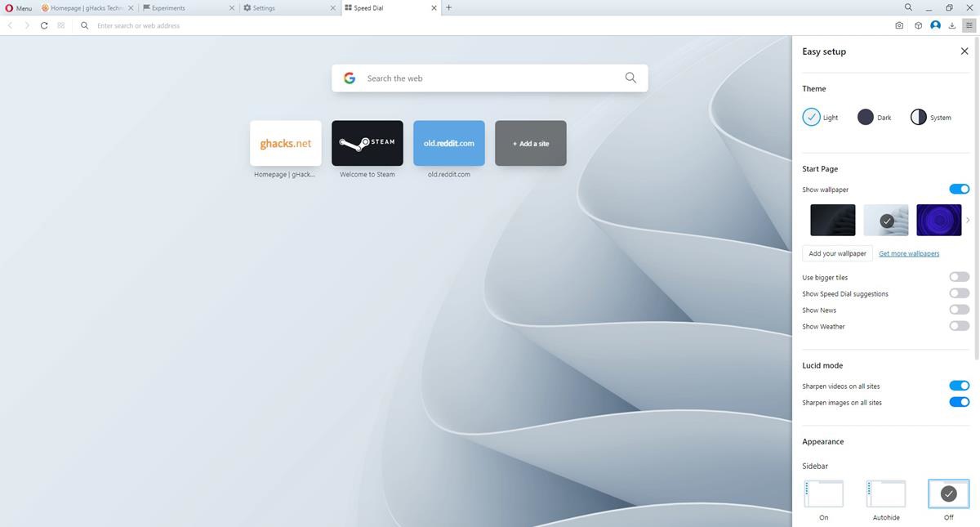Set sidebar to Off
This screenshot has width=980, height=527.
click(948, 494)
